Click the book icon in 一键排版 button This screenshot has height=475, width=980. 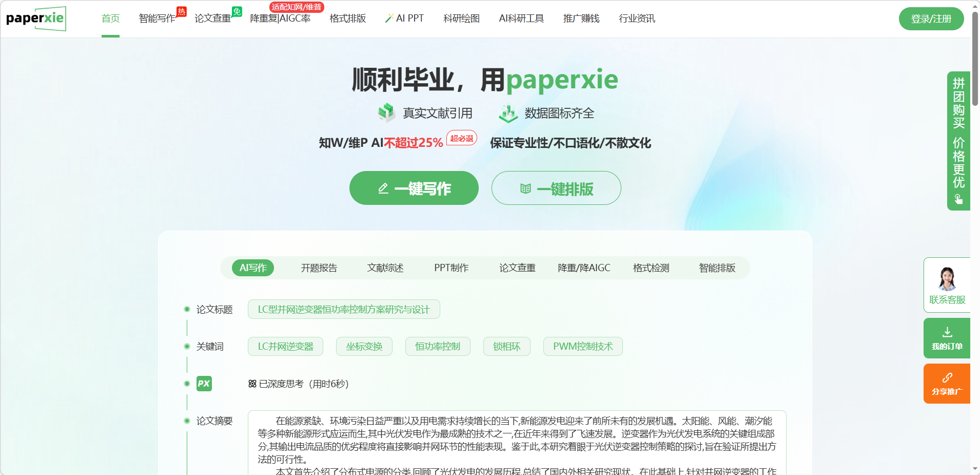[x=525, y=188]
